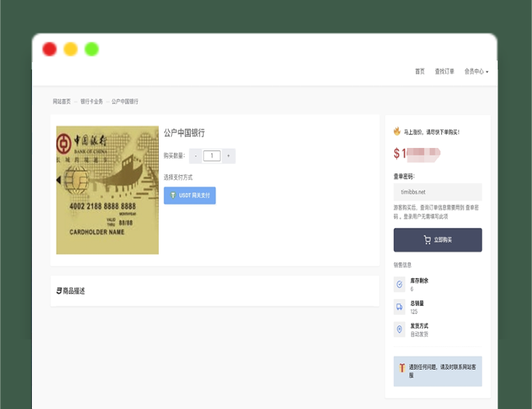Click the delivery method (发货方式) location icon

399,329
